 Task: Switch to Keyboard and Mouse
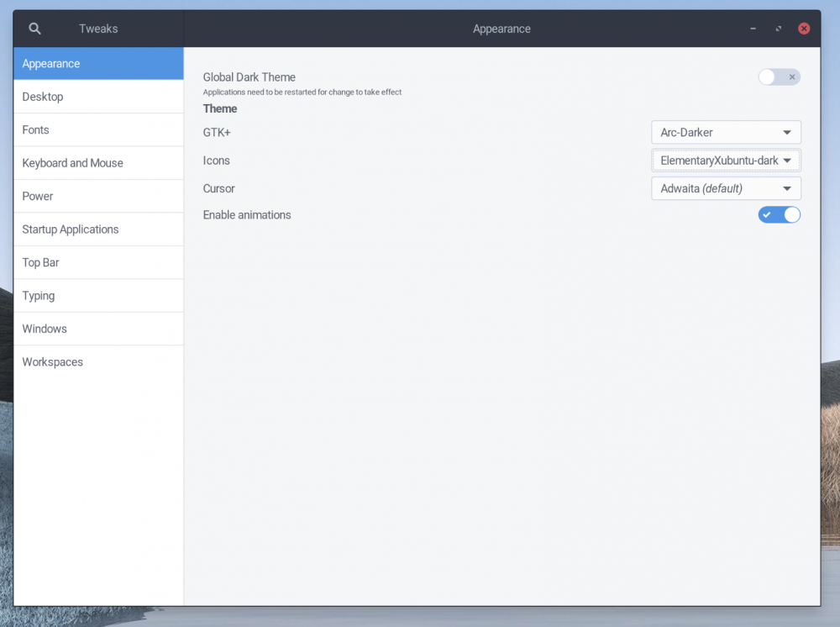tap(98, 163)
